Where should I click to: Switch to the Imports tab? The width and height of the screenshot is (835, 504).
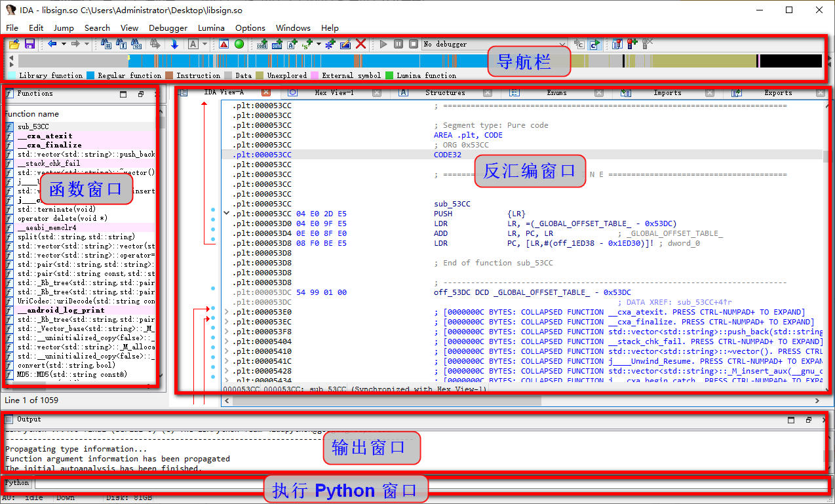(667, 92)
